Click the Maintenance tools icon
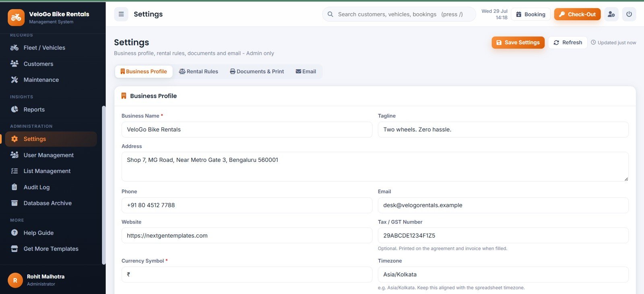 tap(14, 80)
